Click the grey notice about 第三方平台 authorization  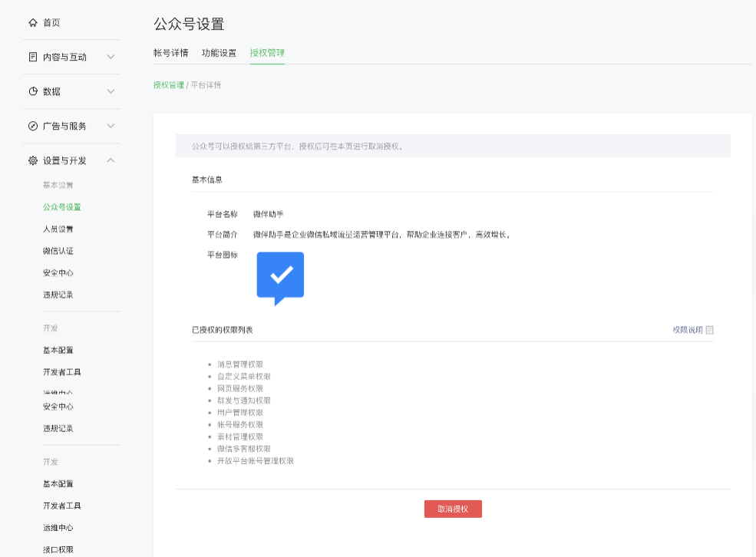[453, 146]
